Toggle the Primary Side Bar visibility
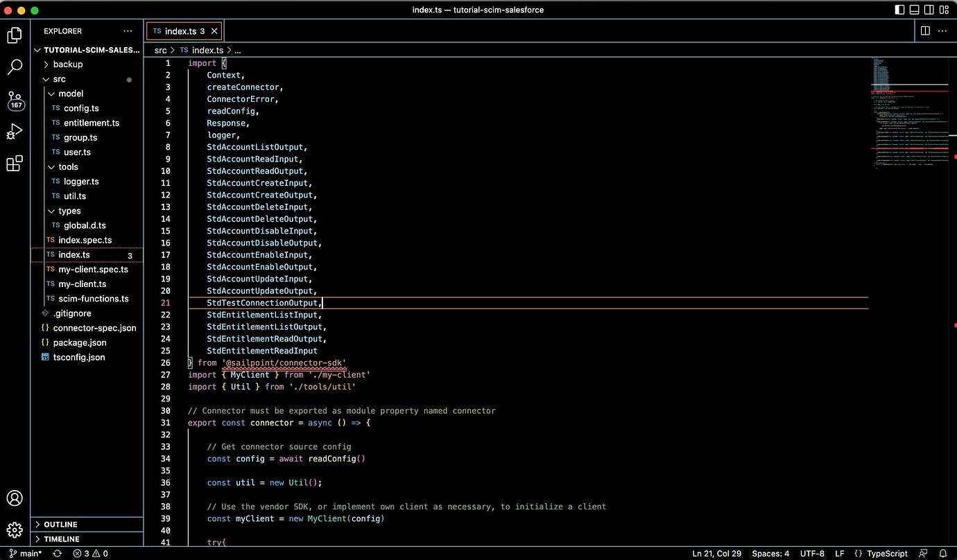Screen dimensions: 957x560 [x=899, y=9]
